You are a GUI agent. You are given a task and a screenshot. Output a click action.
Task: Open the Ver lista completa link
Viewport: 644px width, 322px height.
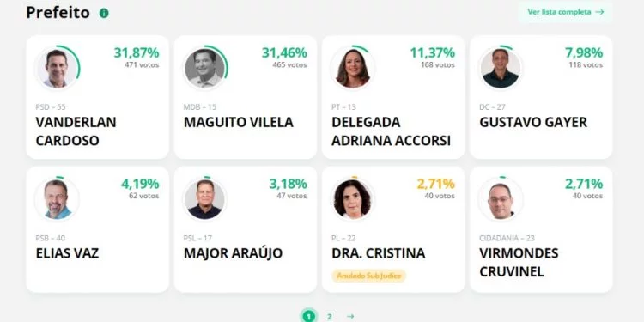tap(565, 12)
